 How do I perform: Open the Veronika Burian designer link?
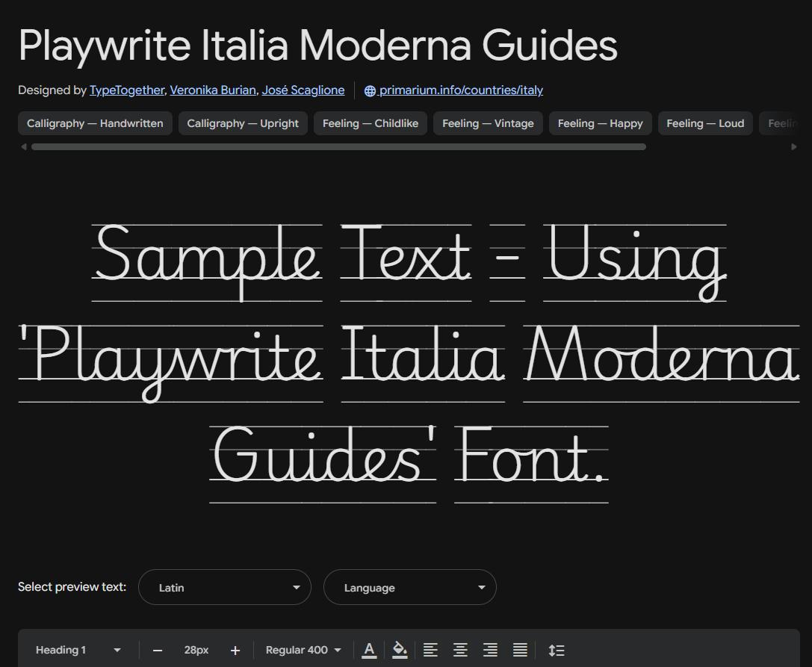click(213, 90)
